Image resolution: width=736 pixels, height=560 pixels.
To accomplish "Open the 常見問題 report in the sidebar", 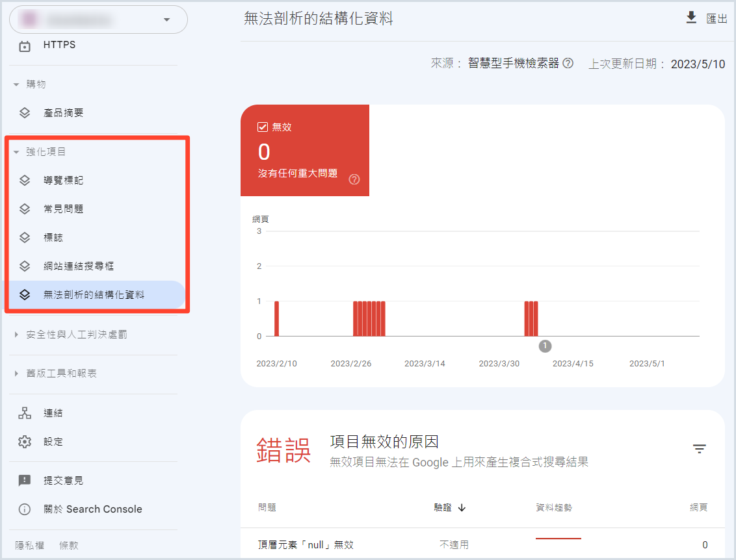I will (63, 209).
